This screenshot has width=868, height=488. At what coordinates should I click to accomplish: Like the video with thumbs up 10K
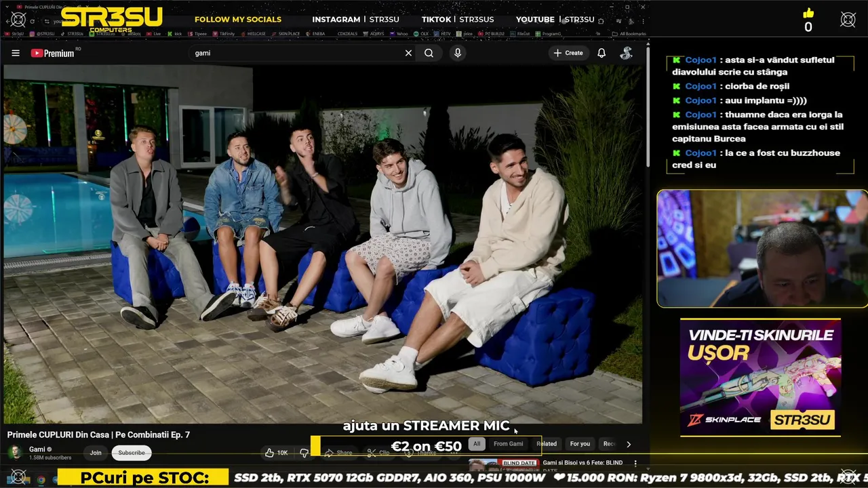click(277, 453)
